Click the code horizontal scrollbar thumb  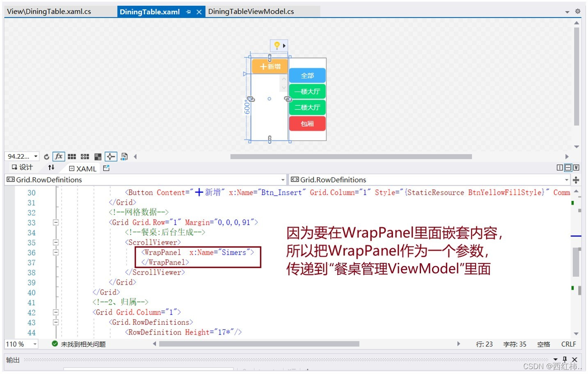point(259,344)
